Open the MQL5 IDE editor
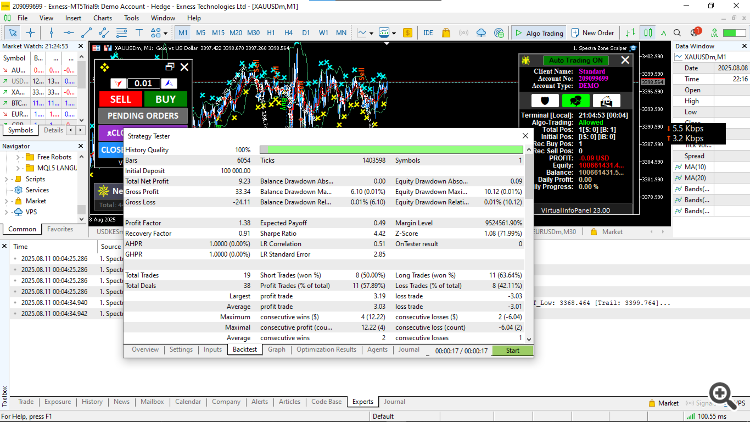The width and height of the screenshot is (750, 422). coord(428,33)
